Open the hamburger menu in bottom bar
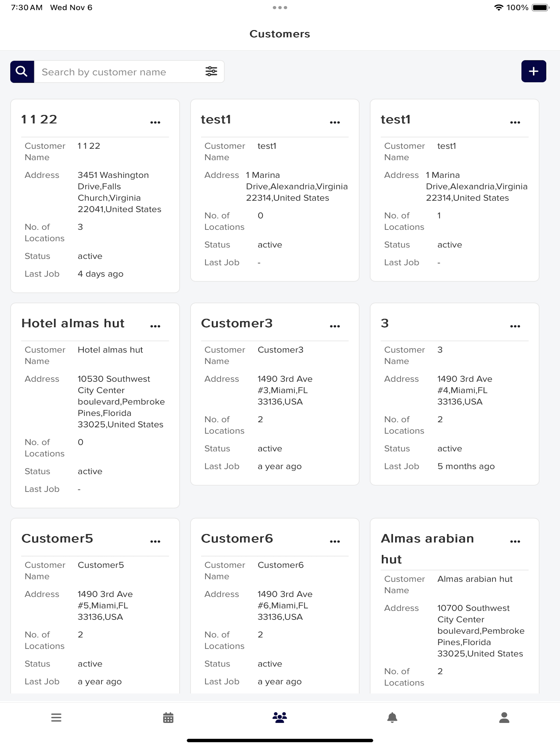The height and width of the screenshot is (747, 560). [x=56, y=717]
